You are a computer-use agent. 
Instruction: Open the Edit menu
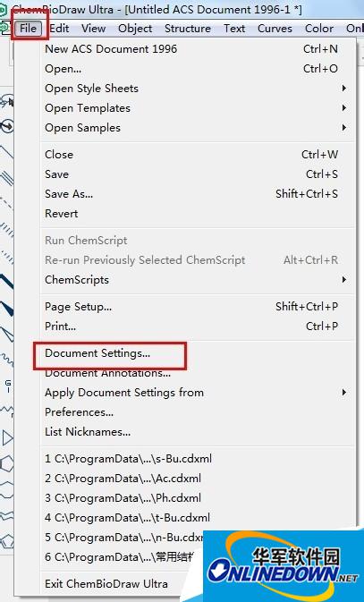pos(60,28)
